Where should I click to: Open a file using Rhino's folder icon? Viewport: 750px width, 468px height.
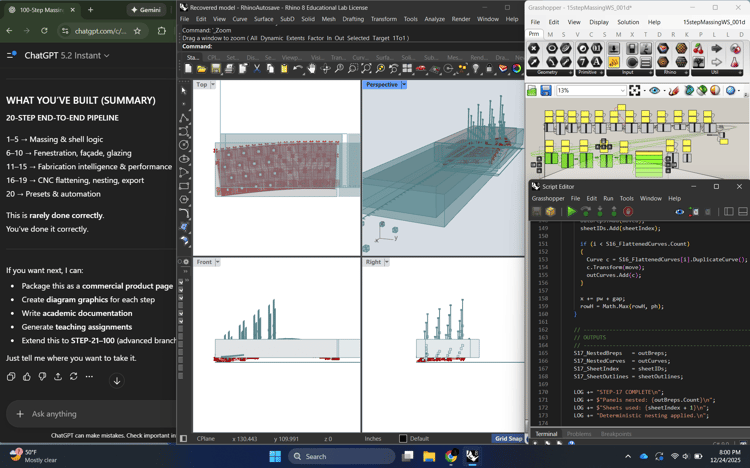(x=201, y=69)
